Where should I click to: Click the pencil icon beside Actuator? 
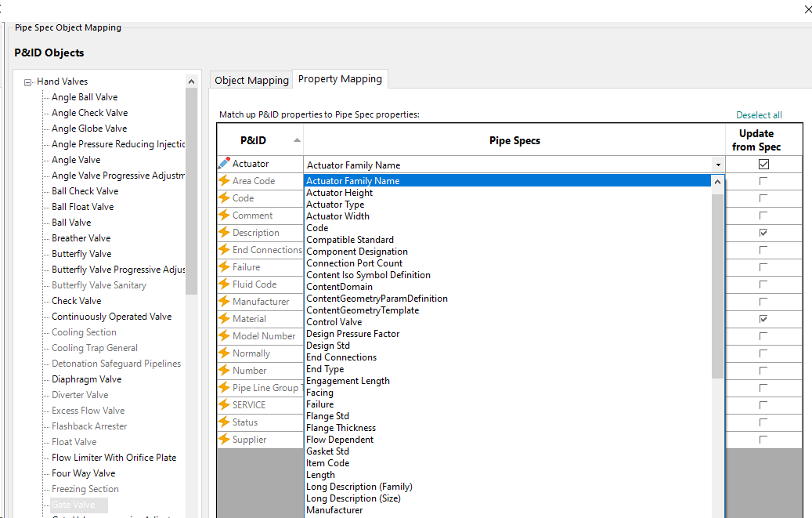[x=224, y=163]
